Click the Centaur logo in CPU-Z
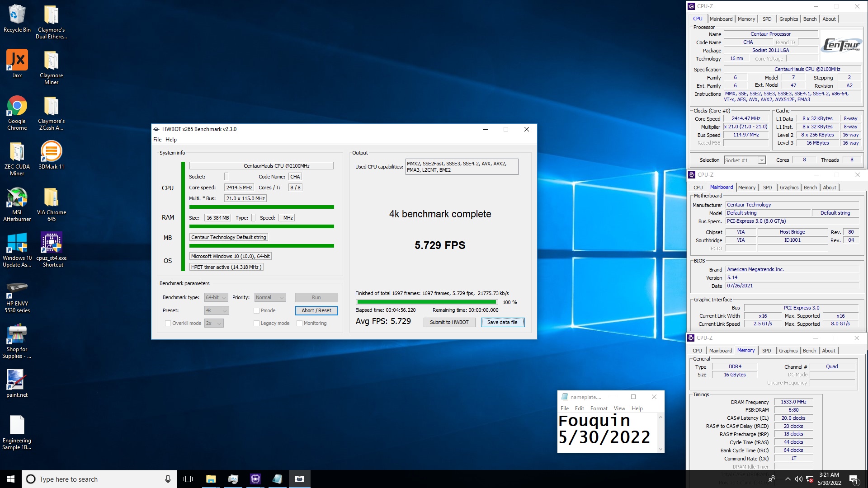Image resolution: width=868 pixels, height=488 pixels. coord(841,45)
